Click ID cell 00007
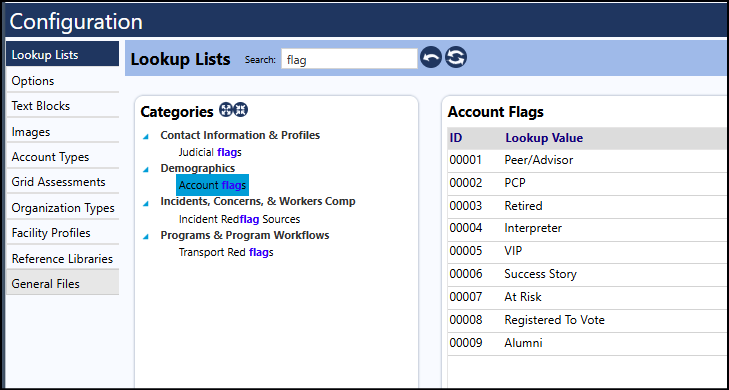Image resolution: width=729 pixels, height=390 pixels. 466,297
